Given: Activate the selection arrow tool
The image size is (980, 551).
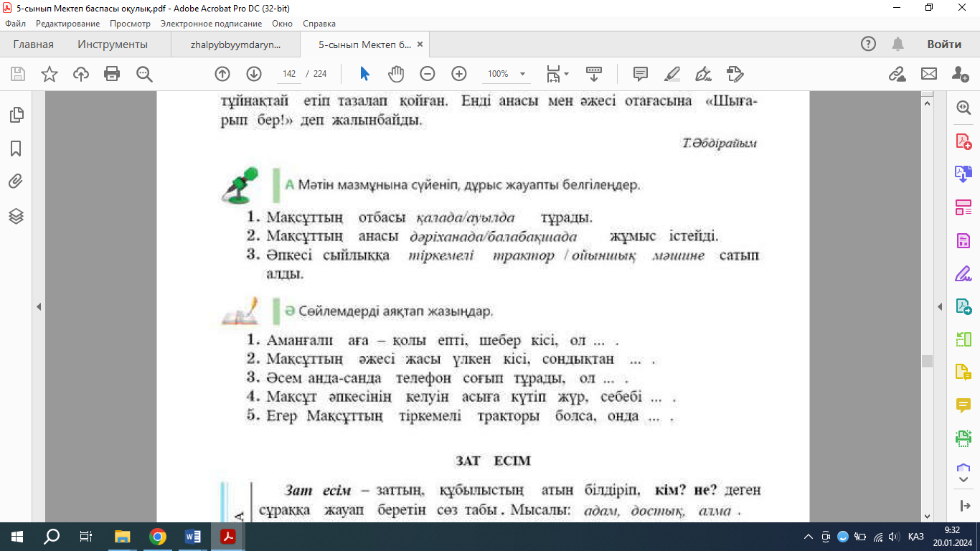Looking at the screenshot, I should (364, 74).
